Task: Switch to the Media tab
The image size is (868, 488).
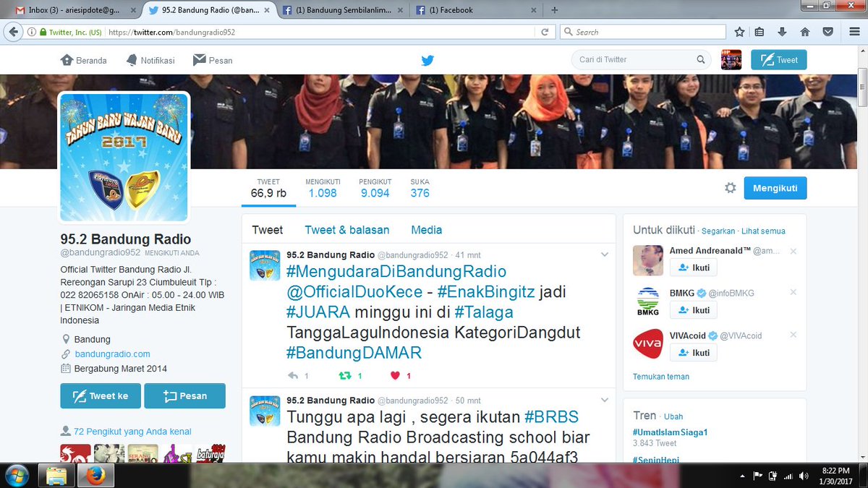Action: point(426,229)
